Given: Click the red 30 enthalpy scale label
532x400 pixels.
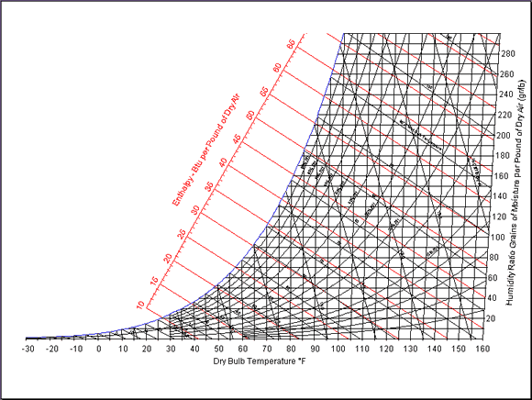Looking at the screenshot, I should (195, 210).
